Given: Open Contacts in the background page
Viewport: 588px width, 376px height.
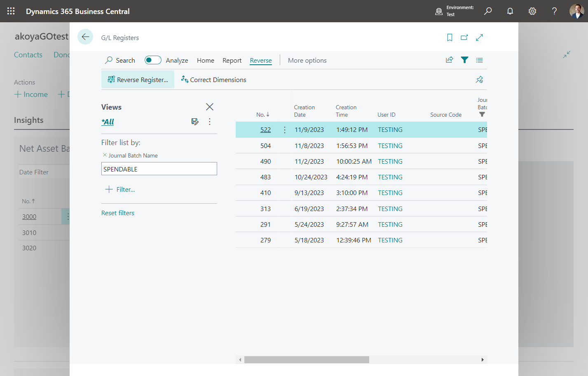Looking at the screenshot, I should pos(28,55).
